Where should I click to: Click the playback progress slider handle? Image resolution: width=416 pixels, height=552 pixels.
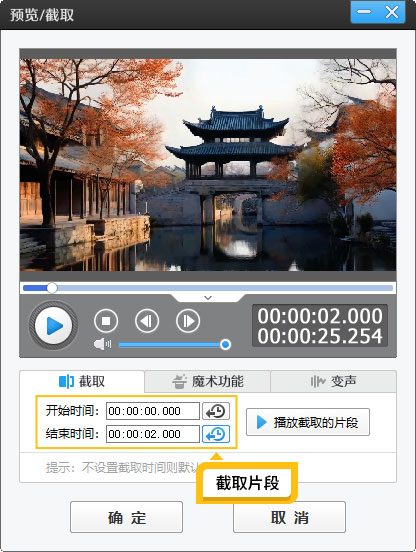tap(52, 288)
